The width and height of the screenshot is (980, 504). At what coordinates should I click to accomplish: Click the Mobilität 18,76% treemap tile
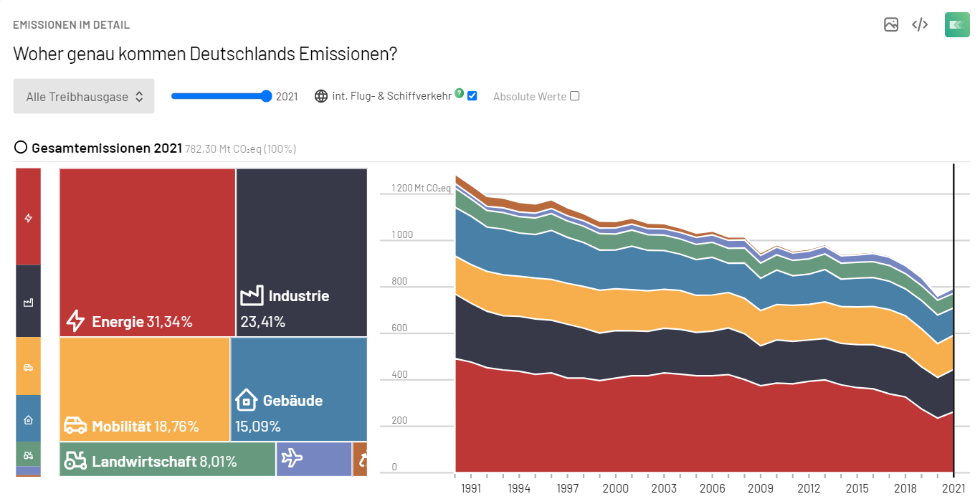(x=144, y=389)
